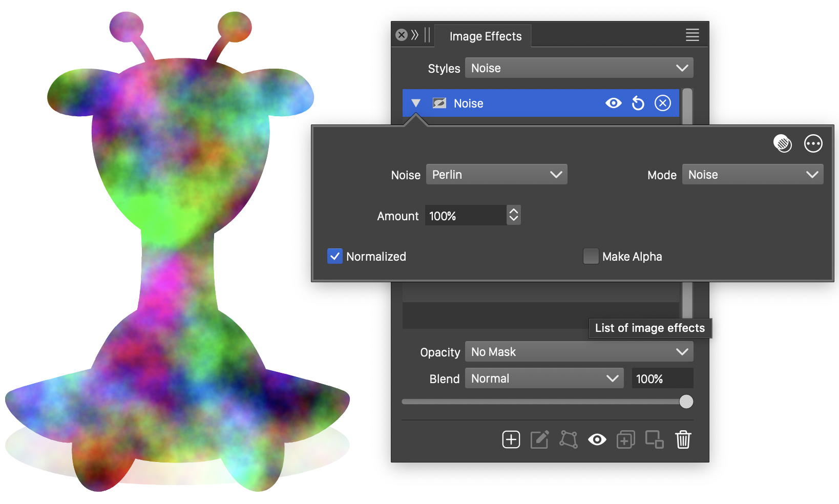The image size is (839, 504).
Task: Reset the Noise effect settings
Action: pyautogui.click(x=638, y=103)
